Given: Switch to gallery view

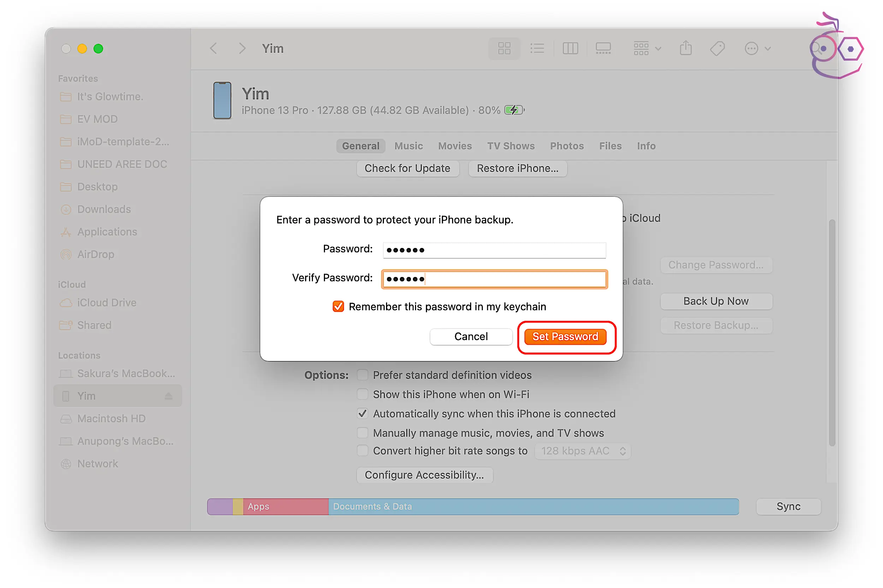Looking at the screenshot, I should point(603,48).
